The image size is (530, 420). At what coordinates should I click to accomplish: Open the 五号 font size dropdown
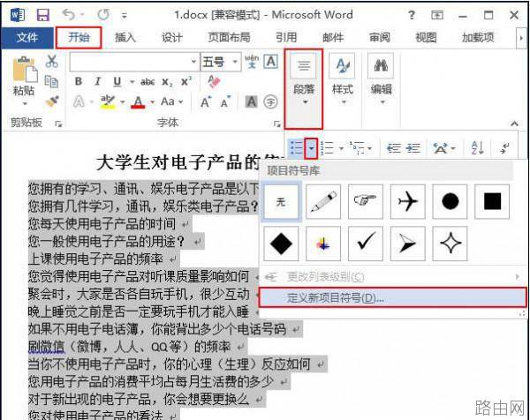(235, 62)
